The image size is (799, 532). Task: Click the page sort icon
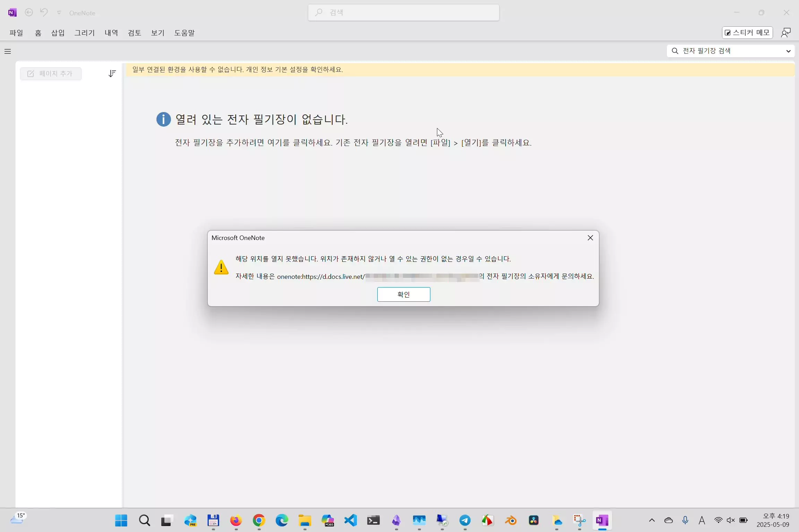112,74
